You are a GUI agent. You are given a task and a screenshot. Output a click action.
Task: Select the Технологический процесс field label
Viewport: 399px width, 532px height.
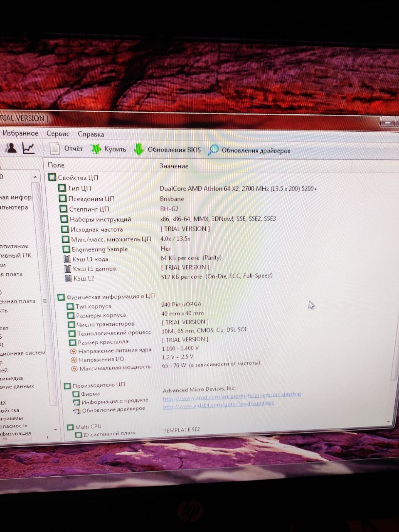click(x=114, y=333)
